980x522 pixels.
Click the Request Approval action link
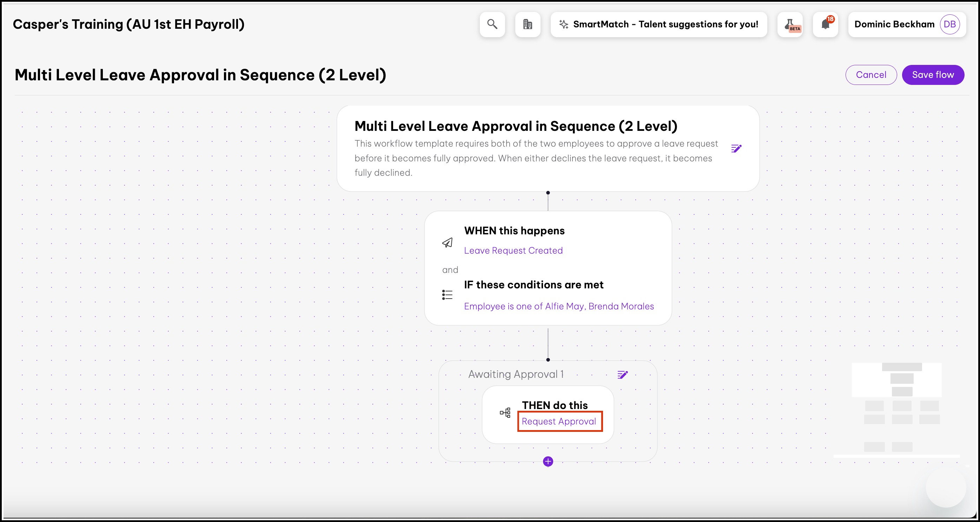(x=558, y=421)
